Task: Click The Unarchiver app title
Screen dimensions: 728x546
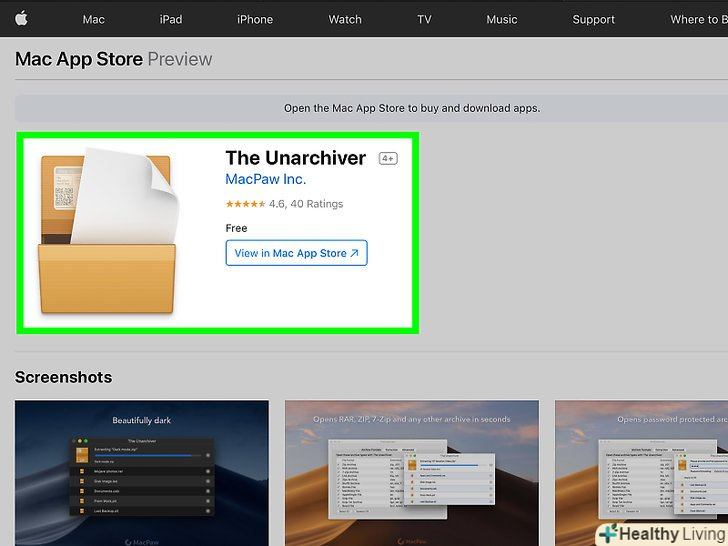Action: tap(296, 158)
